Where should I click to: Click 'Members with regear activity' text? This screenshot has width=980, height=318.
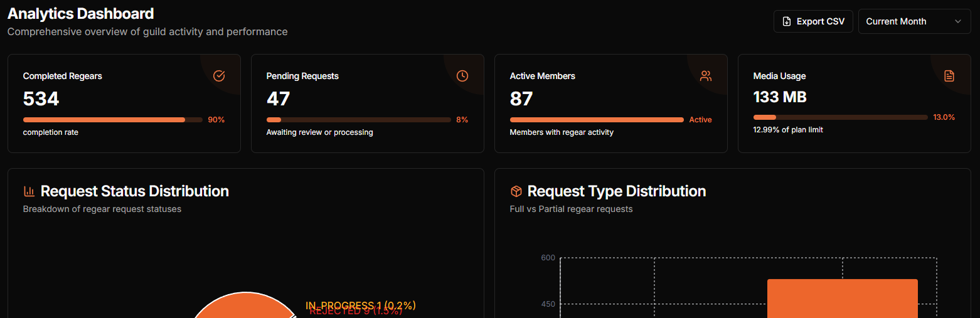click(x=562, y=132)
